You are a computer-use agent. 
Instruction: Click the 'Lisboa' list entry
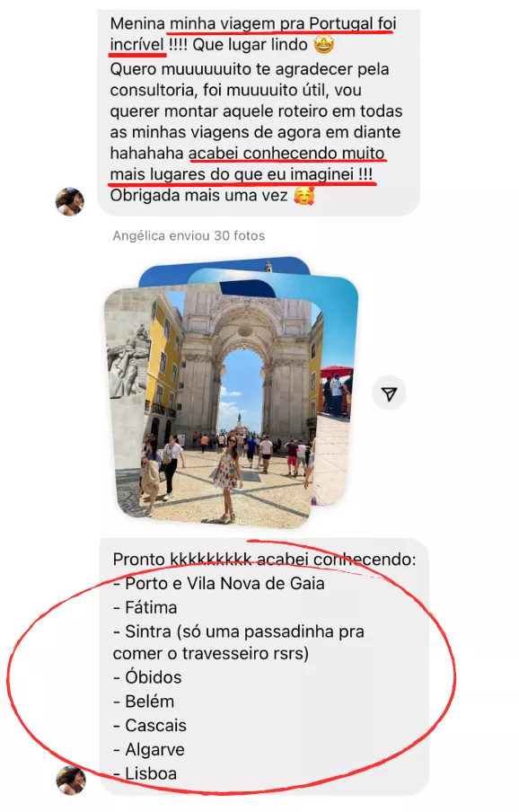click(145, 773)
